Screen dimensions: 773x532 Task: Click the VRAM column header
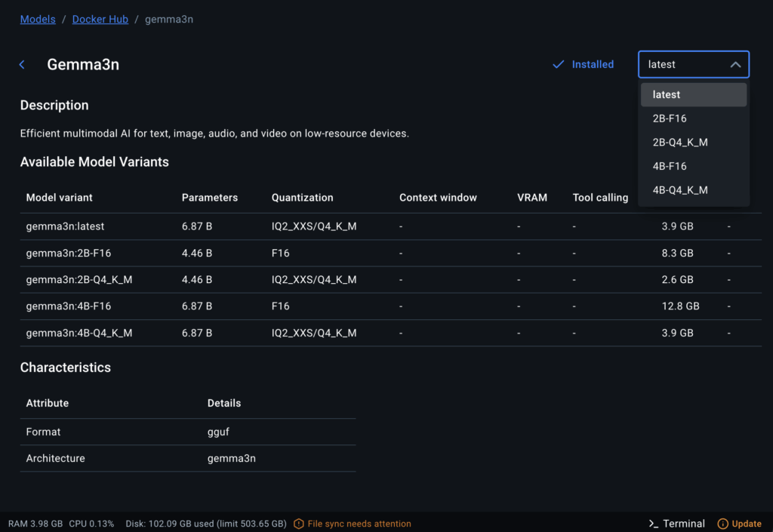(x=532, y=198)
